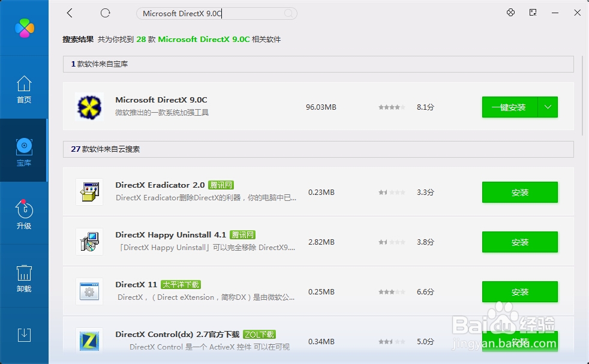Screen dimensions: 589x364
Task: Click the colorful clover app logo
Action: (25, 28)
